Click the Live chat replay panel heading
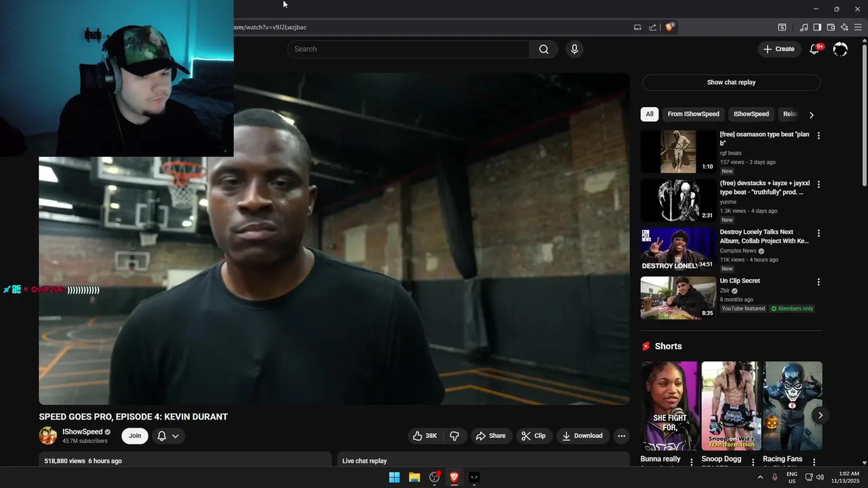 point(364,461)
